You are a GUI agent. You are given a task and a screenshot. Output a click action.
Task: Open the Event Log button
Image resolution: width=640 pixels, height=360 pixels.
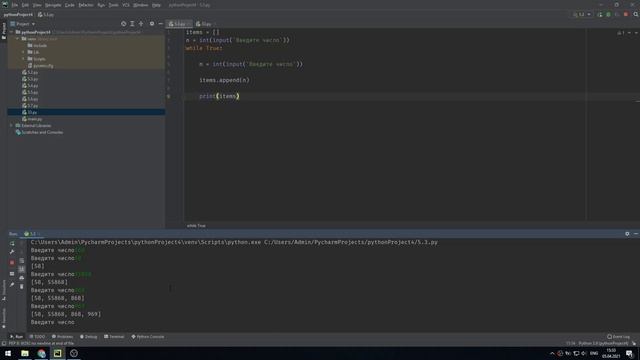point(618,337)
